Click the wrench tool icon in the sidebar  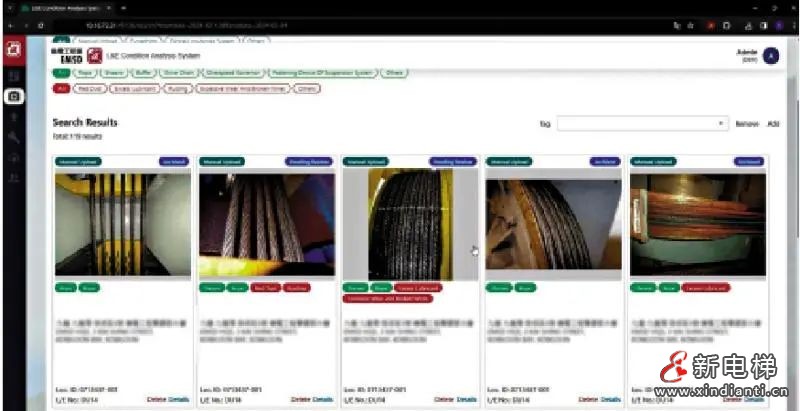click(14, 137)
